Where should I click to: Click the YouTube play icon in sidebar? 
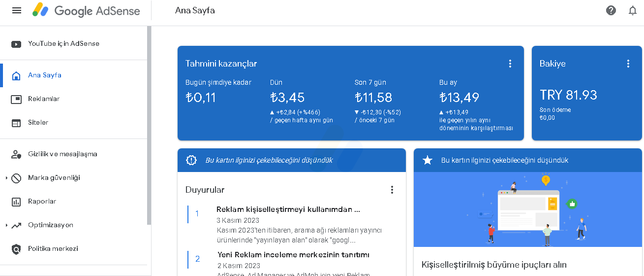(x=16, y=44)
